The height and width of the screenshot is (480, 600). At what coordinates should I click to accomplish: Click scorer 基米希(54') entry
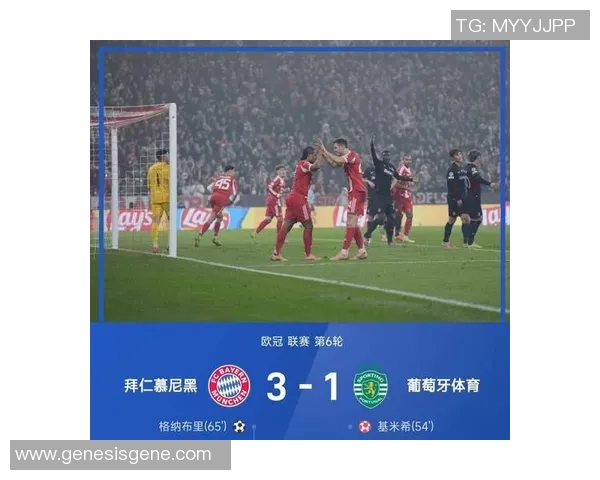coord(406,426)
